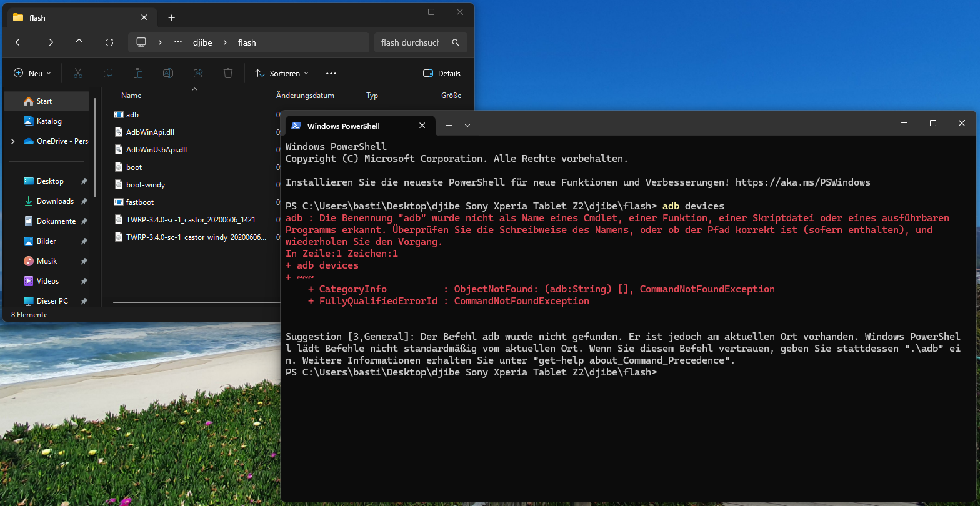Open the three-dot more options menu
Screen dimensions: 980x506
(331, 73)
